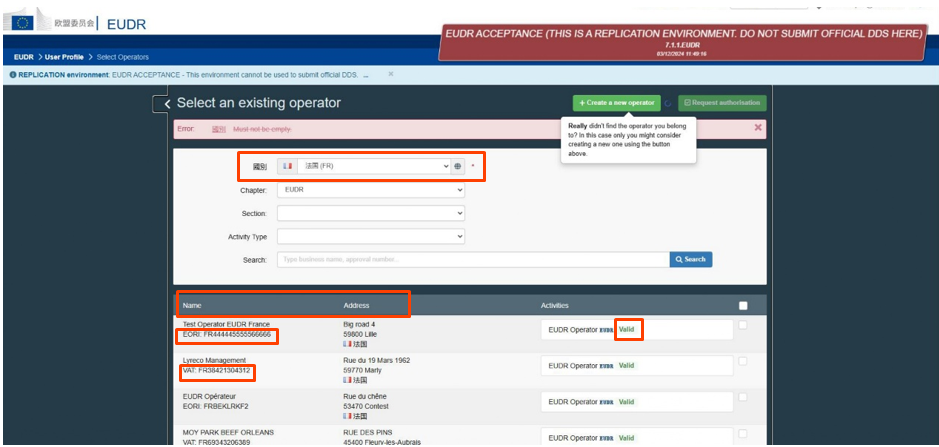Screen dimensions: 939x447
Task: Select the Test Operator EUDR France checkbox
Action: [742, 325]
